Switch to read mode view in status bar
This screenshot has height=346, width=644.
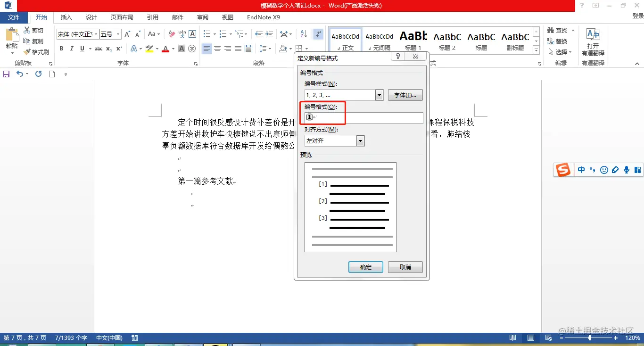coord(513,338)
